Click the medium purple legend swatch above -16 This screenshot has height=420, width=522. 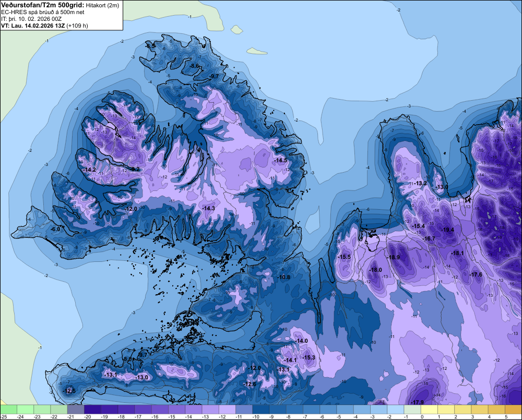(x=160, y=410)
